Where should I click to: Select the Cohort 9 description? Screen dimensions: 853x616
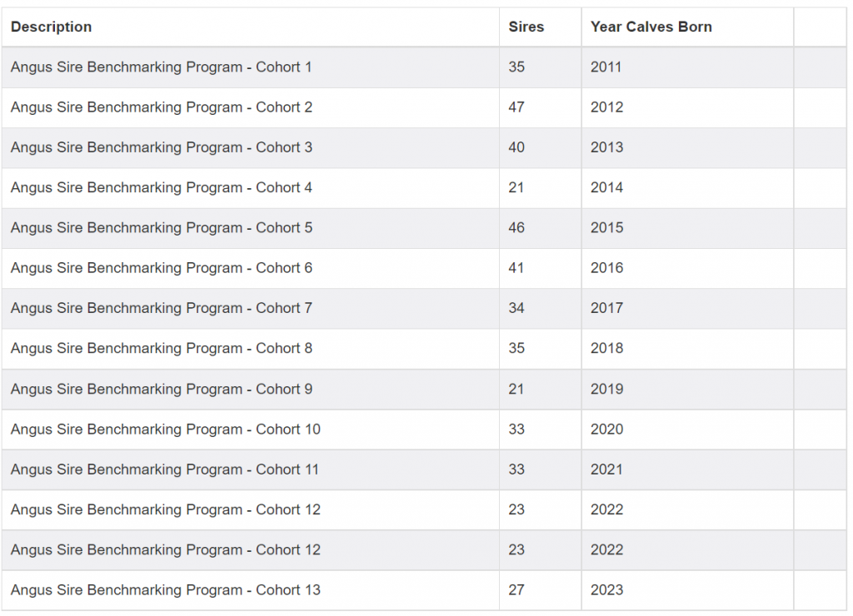[161, 389]
